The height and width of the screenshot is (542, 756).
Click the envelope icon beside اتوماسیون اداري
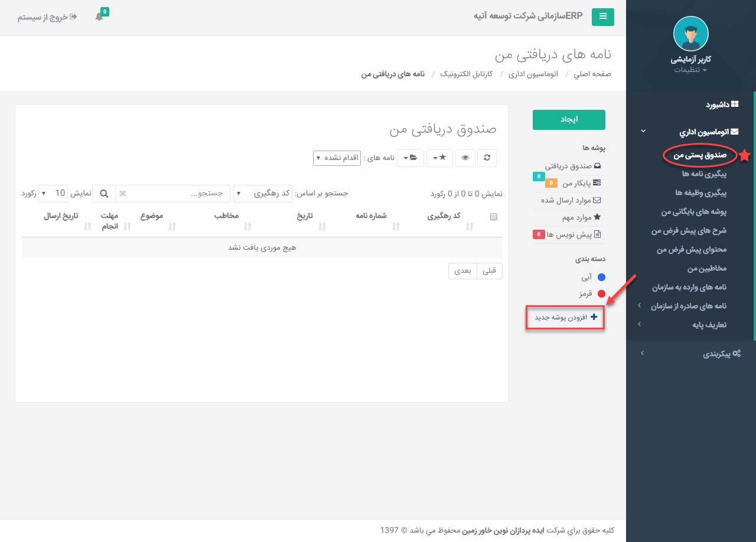[734, 133]
